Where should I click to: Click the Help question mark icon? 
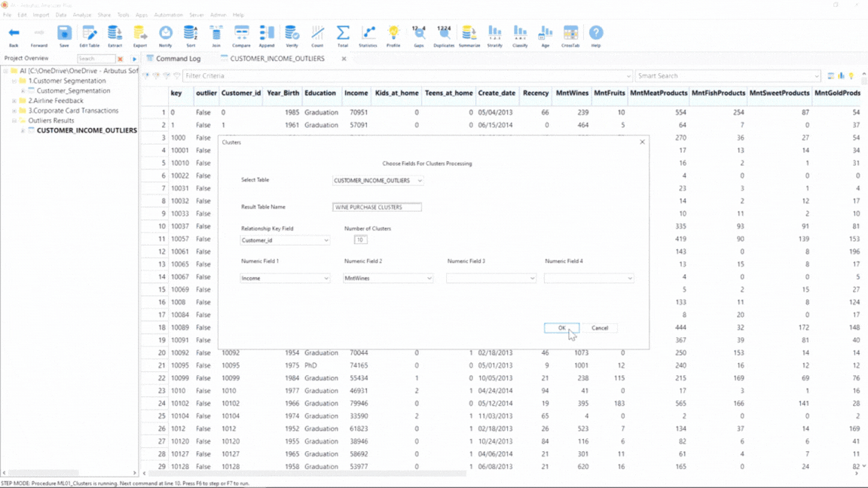click(596, 33)
